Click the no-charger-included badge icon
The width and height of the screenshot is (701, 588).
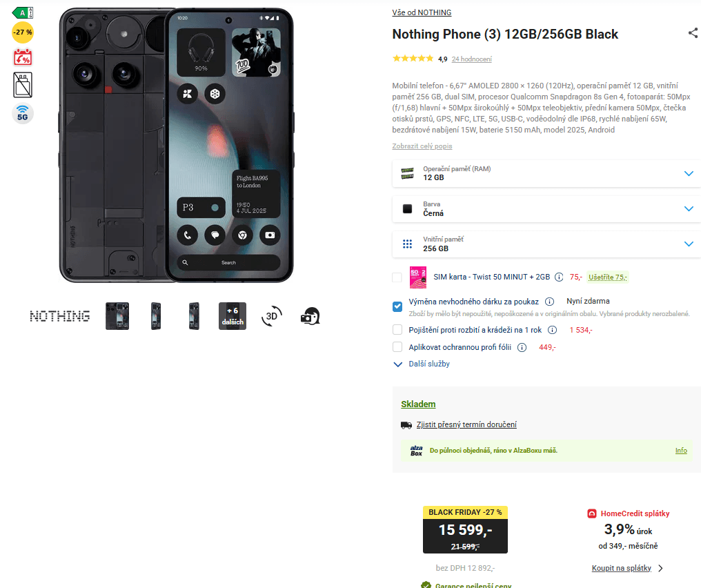point(23,85)
